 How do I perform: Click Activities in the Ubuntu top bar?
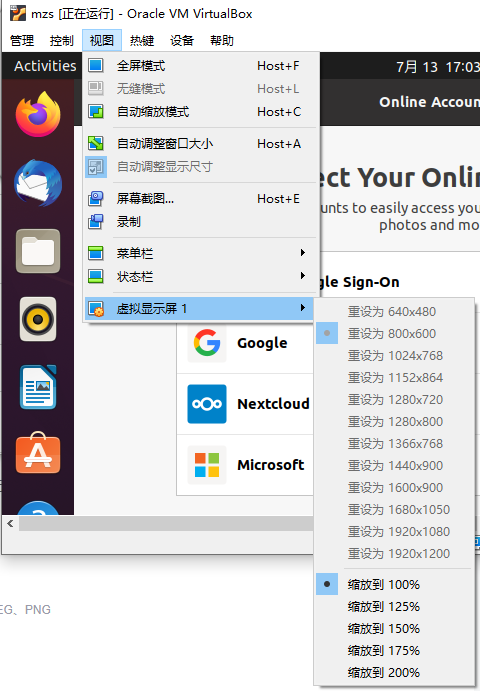pyautogui.click(x=45, y=66)
